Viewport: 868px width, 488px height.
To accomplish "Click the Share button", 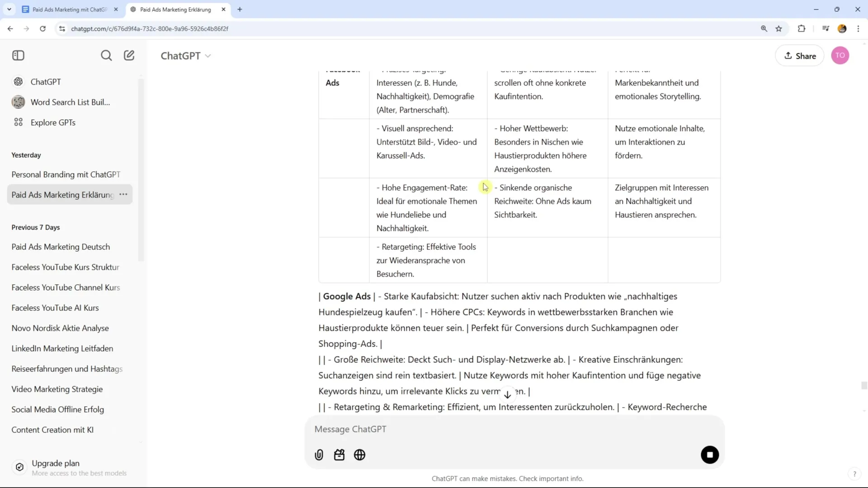I will 800,56.
